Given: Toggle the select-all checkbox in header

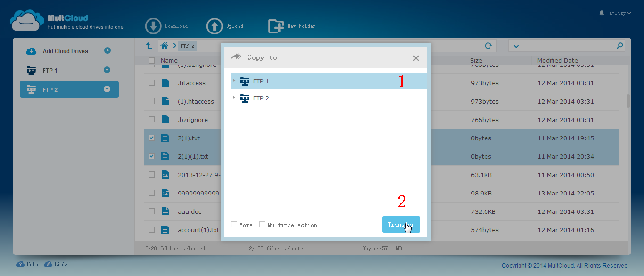Looking at the screenshot, I should (151, 60).
